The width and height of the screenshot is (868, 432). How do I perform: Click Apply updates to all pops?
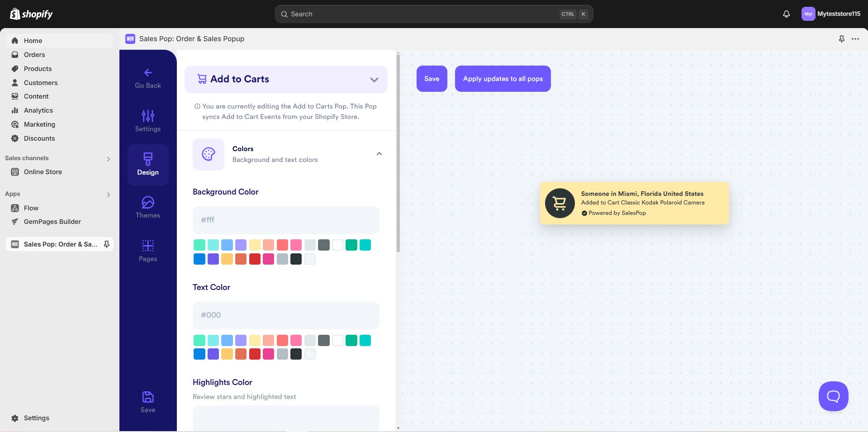coord(503,79)
